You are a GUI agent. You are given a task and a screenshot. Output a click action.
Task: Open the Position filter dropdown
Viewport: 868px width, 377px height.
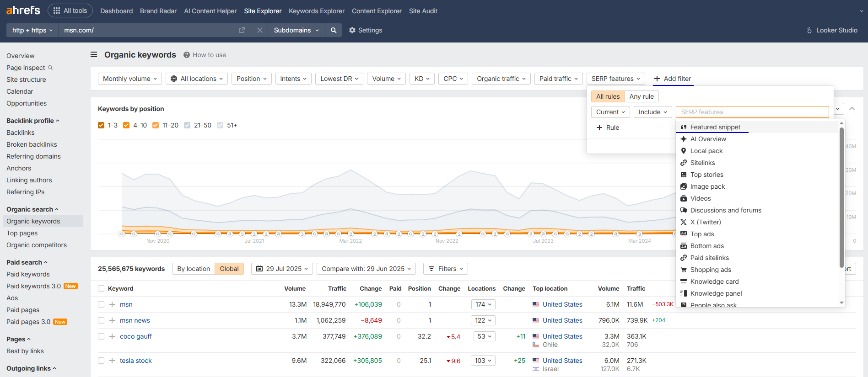(252, 79)
